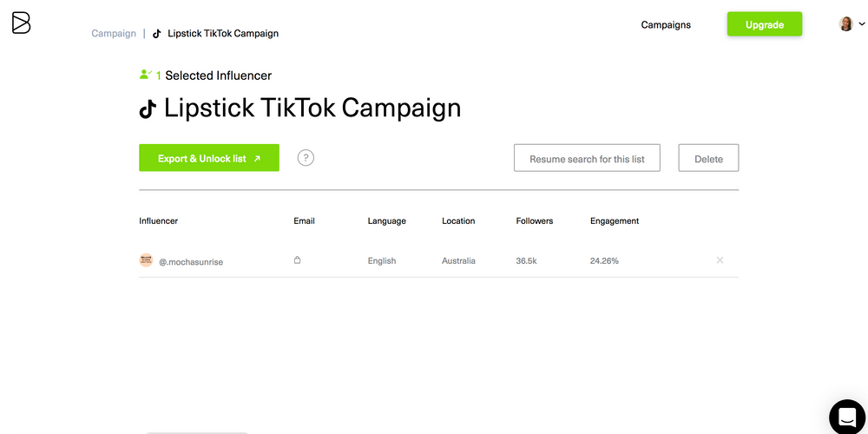
Task: Open @.mochasunrise avatar thumbnail
Action: [x=146, y=260]
